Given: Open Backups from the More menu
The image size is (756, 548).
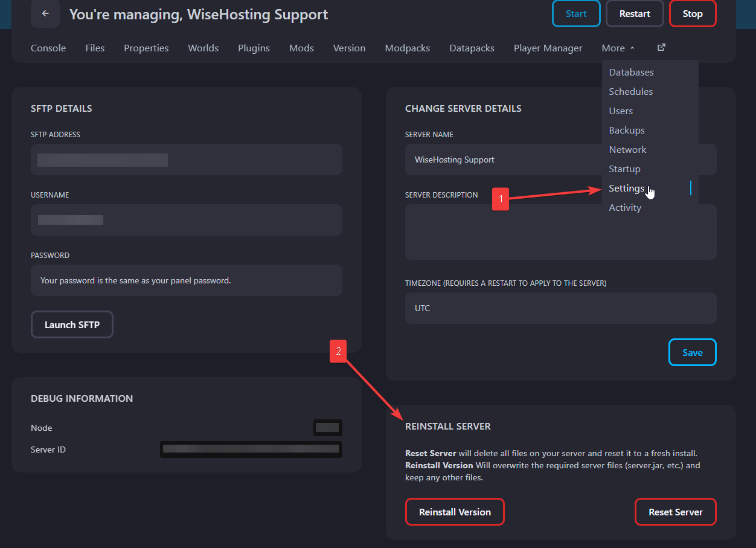Looking at the screenshot, I should [x=626, y=130].
